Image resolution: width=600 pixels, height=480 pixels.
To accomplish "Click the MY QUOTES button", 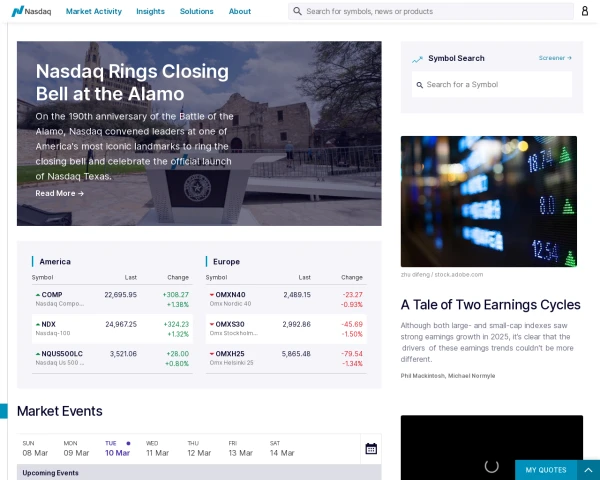I will [546, 470].
